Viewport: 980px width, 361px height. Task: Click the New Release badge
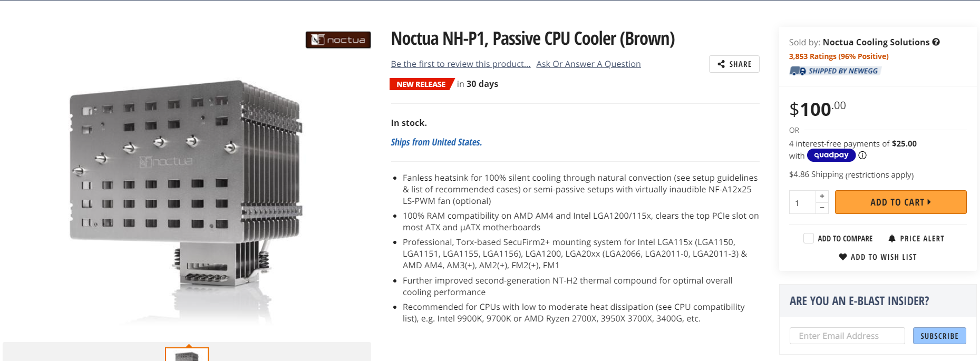[421, 84]
